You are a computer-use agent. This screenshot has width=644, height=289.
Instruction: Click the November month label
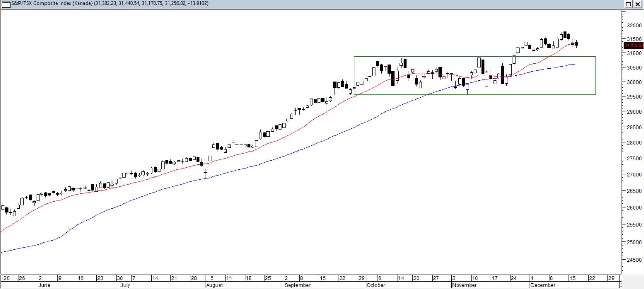click(x=464, y=285)
